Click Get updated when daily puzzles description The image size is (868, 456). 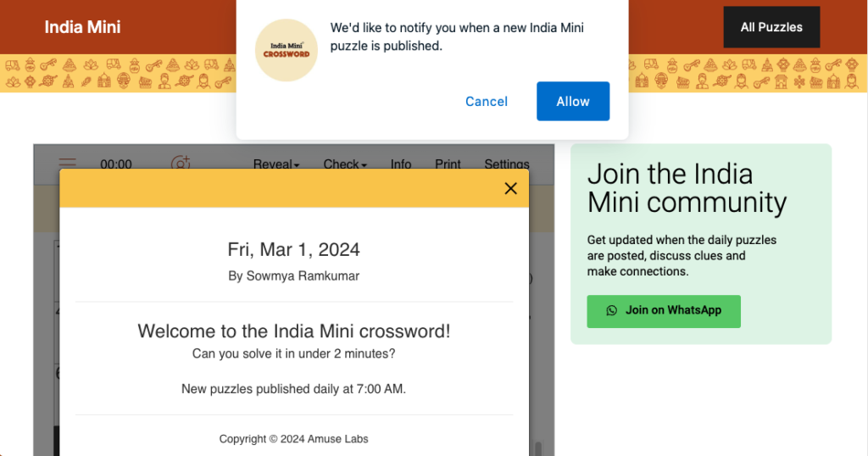tap(682, 256)
